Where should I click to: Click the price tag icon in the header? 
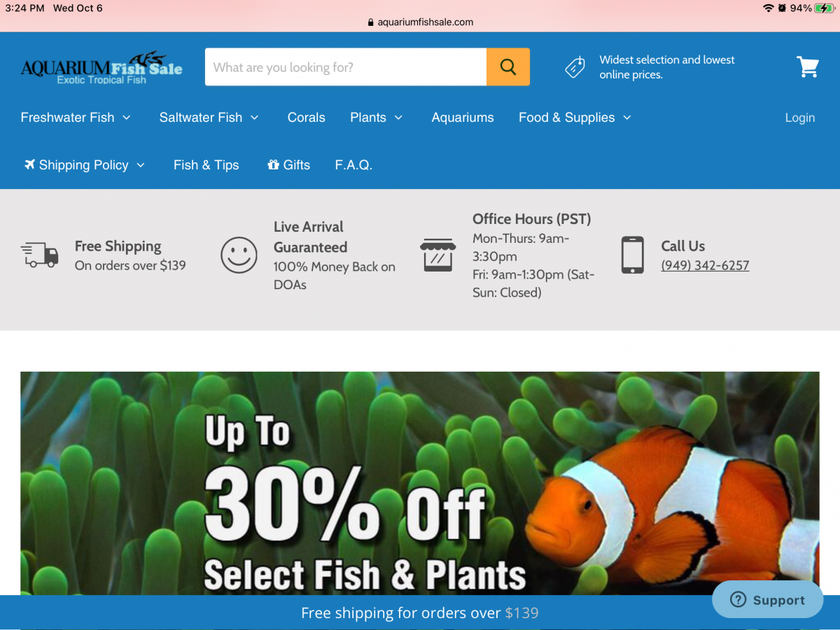click(x=575, y=68)
